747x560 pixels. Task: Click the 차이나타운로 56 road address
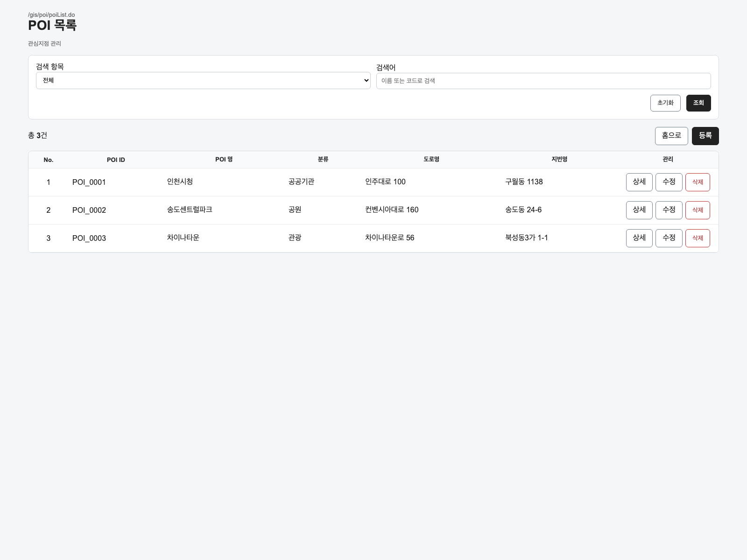389,238
